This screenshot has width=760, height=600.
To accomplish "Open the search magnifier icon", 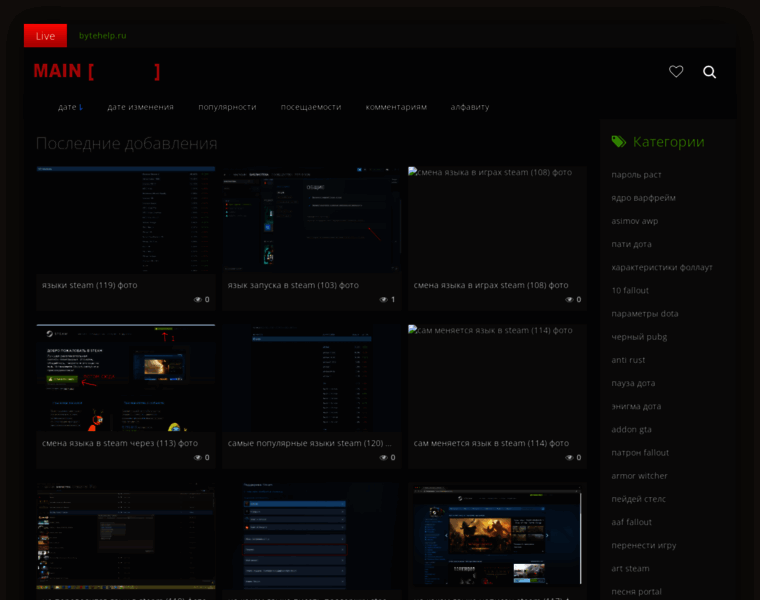I will pos(709,72).
